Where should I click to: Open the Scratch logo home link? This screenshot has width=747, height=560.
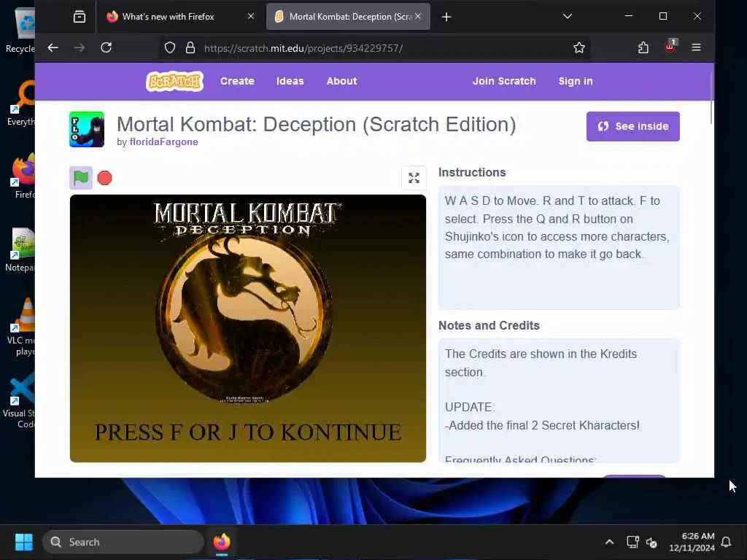(x=174, y=81)
